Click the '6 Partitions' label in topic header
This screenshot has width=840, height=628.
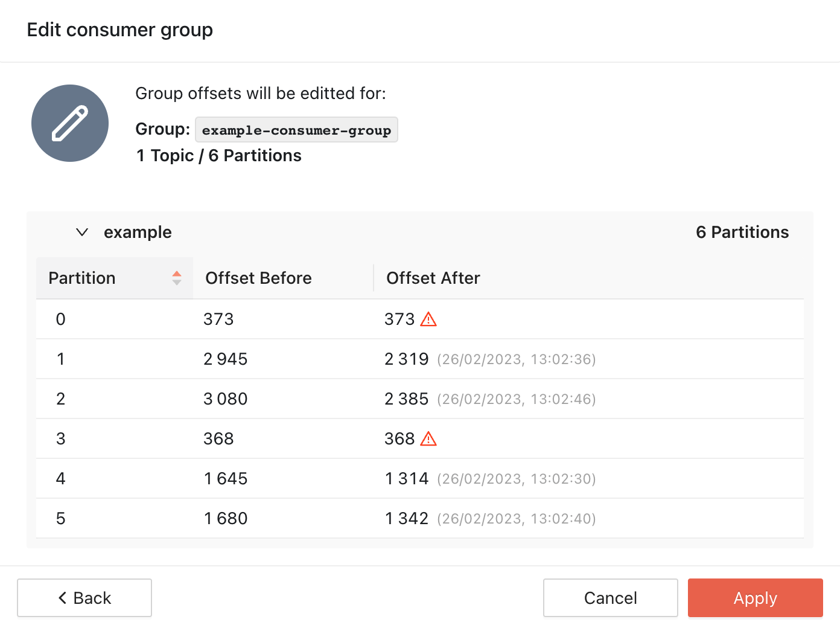742,232
